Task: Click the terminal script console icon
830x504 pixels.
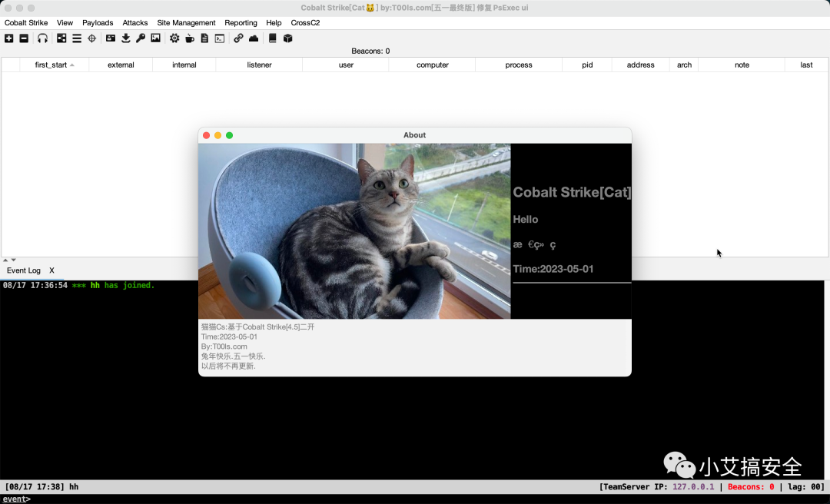Action: point(220,38)
